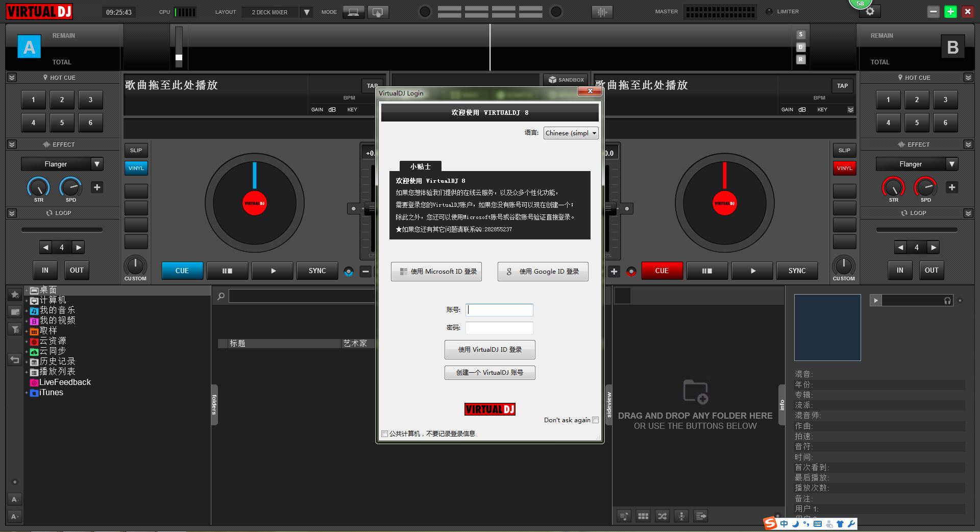980x532 pixels.
Task: Toggle deck B record indicator near CUE
Action: (x=631, y=272)
